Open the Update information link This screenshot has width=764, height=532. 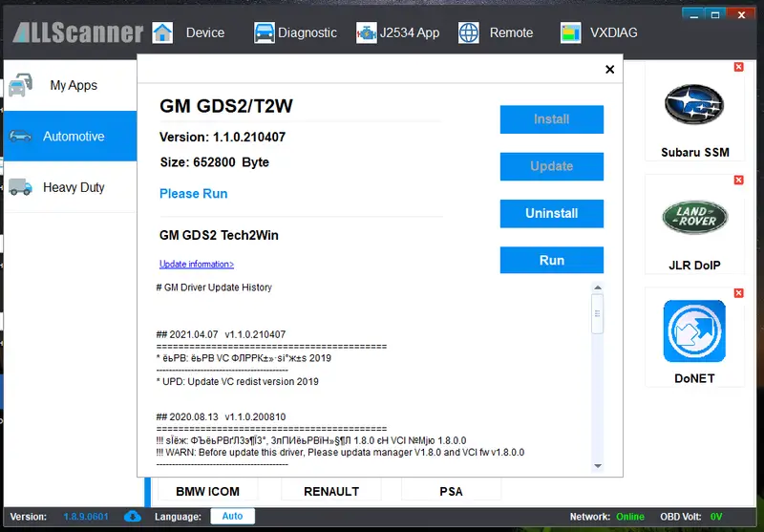[x=197, y=264]
